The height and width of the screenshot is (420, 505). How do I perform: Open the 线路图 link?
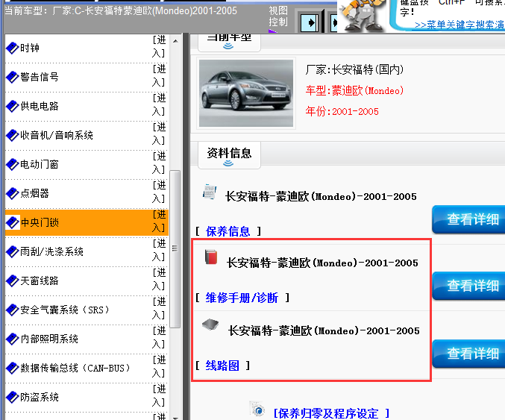(x=222, y=366)
